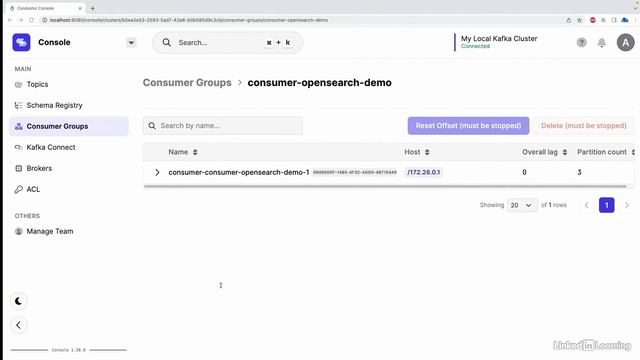Click the browser profile avatar icon
This screenshot has width=640, height=360.
[625, 20]
